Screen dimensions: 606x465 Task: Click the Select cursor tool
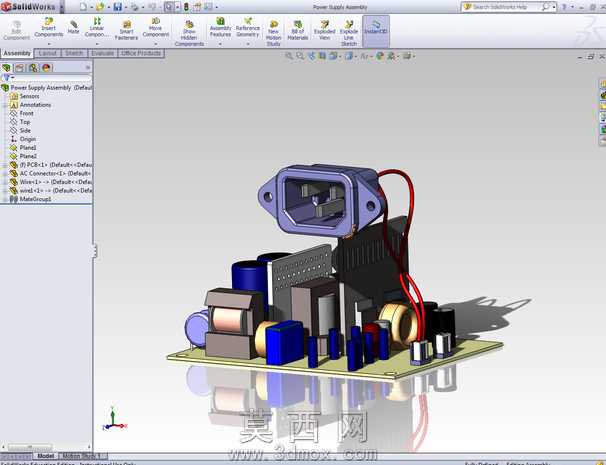(x=169, y=7)
